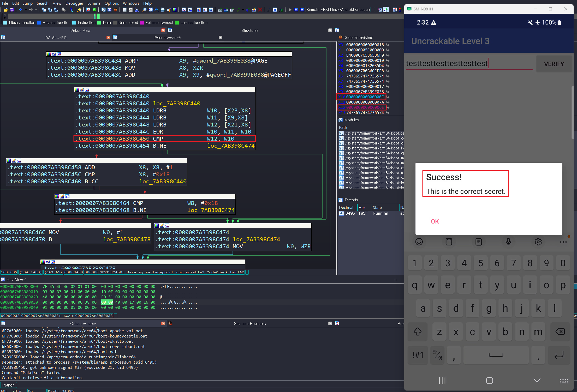Tap the phone home navigation button

[x=489, y=381]
